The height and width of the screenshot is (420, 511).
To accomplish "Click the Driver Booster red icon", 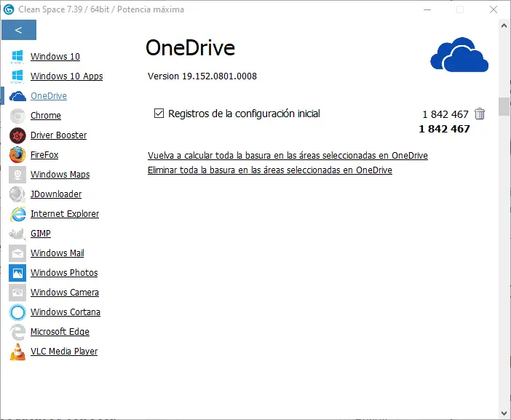I will pos(17,135).
